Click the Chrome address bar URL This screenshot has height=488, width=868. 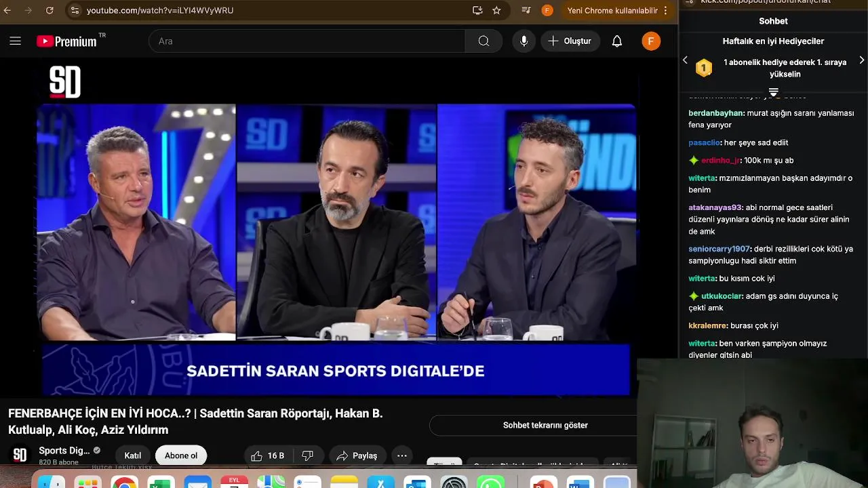click(x=160, y=10)
